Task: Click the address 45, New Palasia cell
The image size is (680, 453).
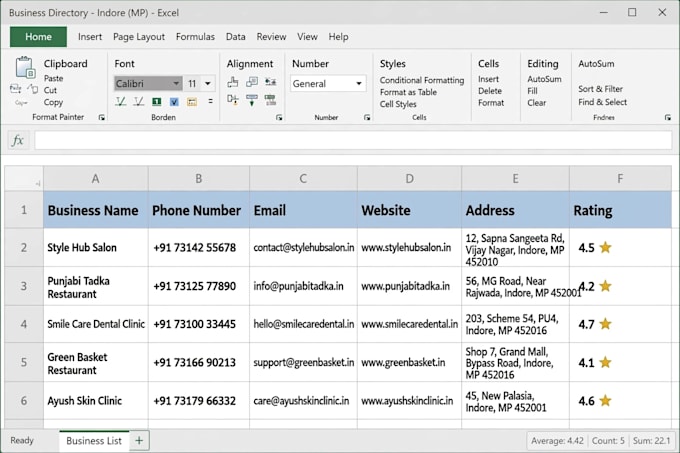Action: pos(515,401)
